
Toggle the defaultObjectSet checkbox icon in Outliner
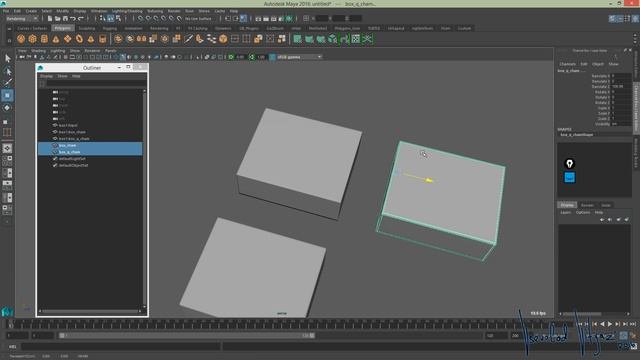pos(55,165)
